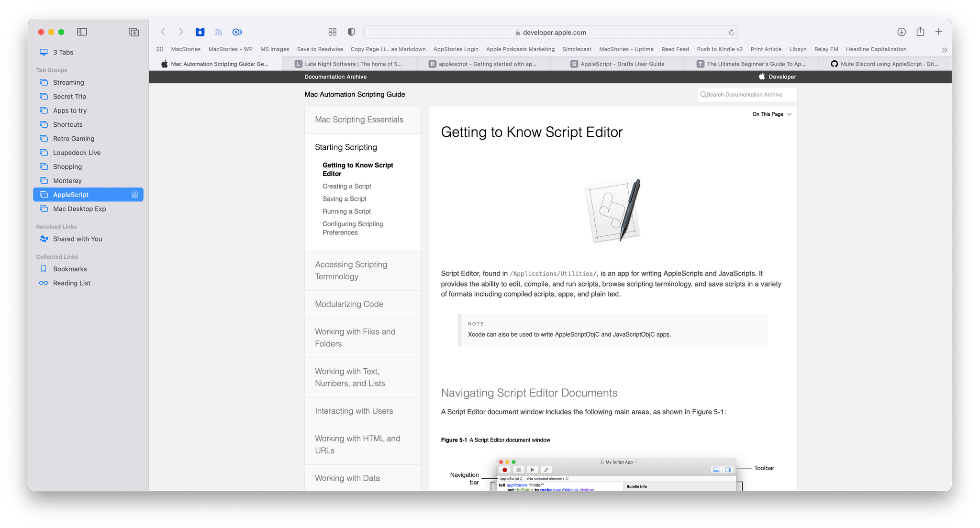Open a new tab with the plus icon
980x528 pixels.
(939, 32)
